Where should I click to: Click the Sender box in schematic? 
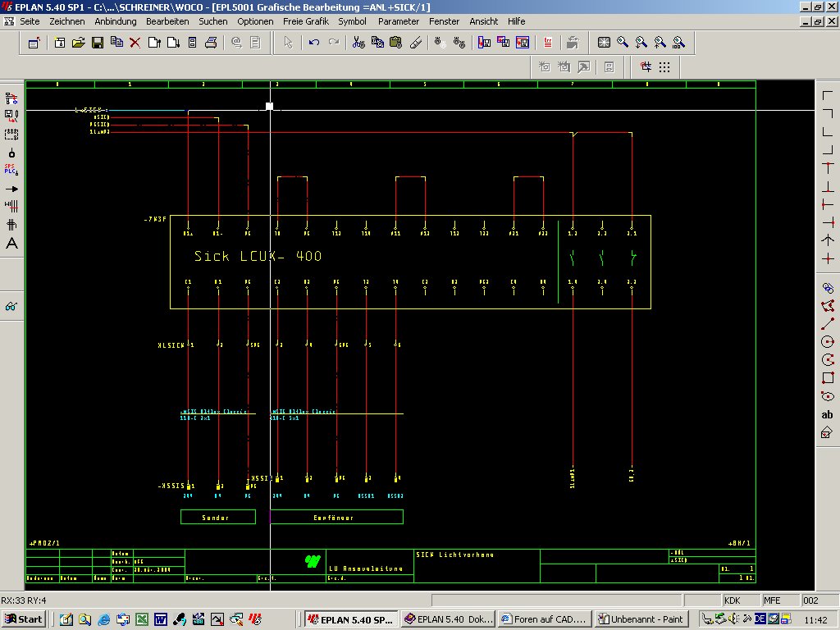pos(218,517)
